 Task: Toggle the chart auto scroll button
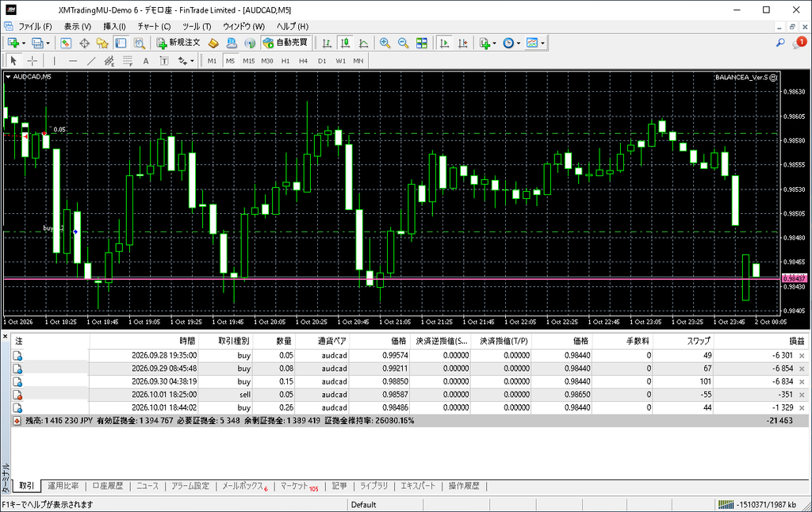pyautogui.click(x=444, y=43)
